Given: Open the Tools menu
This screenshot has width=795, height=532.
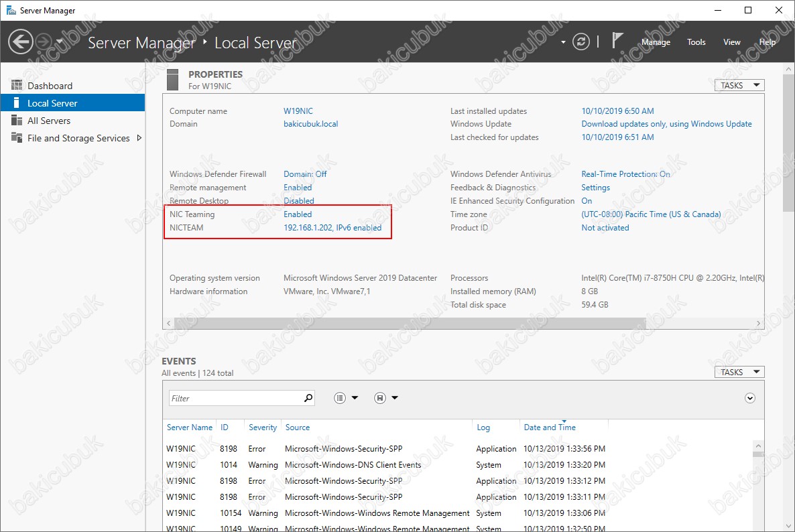Looking at the screenshot, I should [x=696, y=42].
